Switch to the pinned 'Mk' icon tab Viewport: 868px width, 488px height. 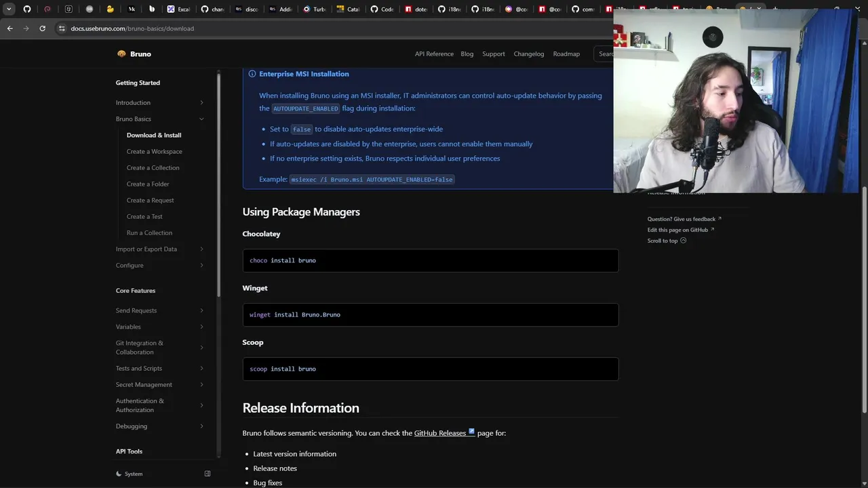[132, 9]
